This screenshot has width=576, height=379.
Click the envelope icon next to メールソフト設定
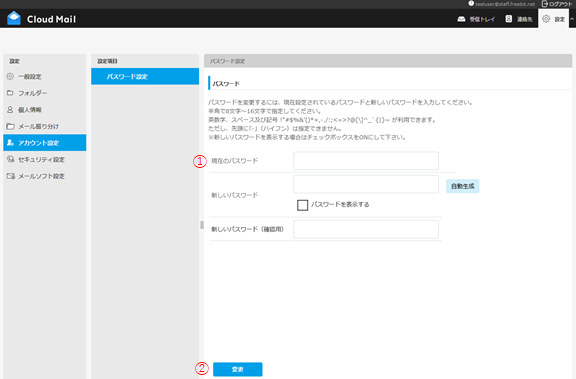pos(11,176)
